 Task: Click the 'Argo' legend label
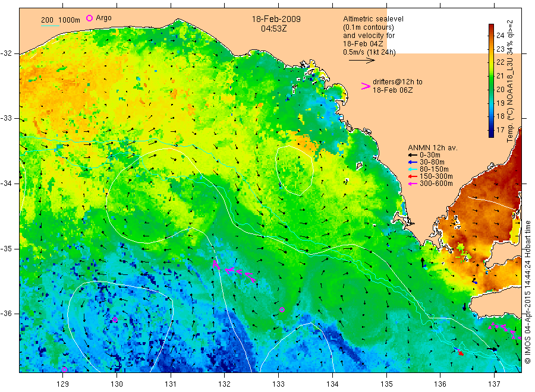click(103, 18)
